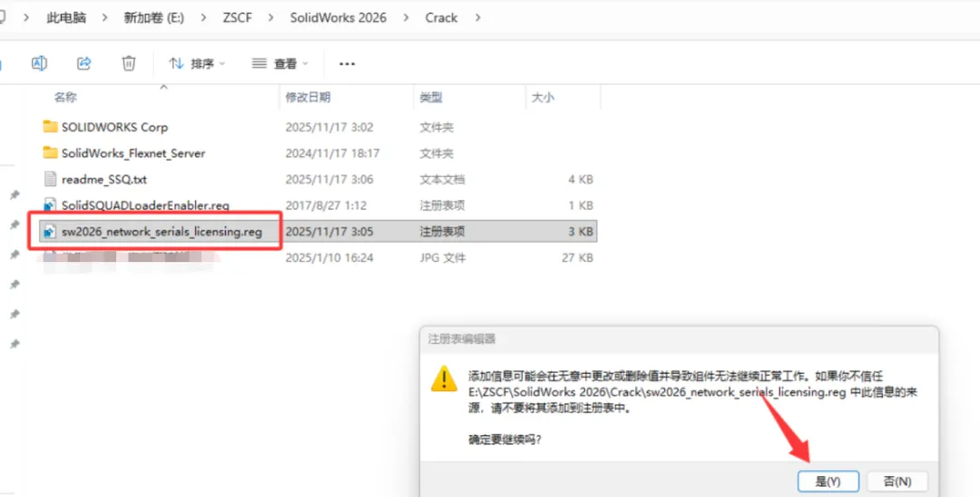The width and height of the screenshot is (980, 497).
Task: Click the sort-direction arrow above 名称
Action: pos(163,87)
